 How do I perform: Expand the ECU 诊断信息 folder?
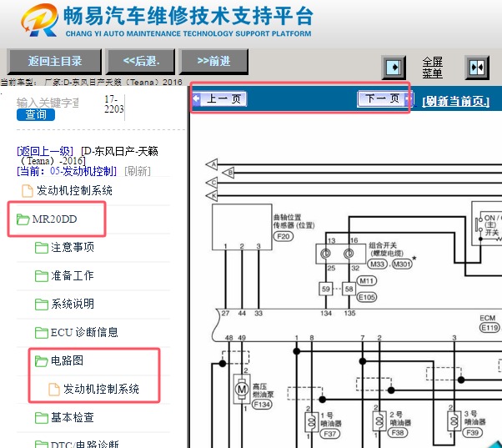coord(84,332)
